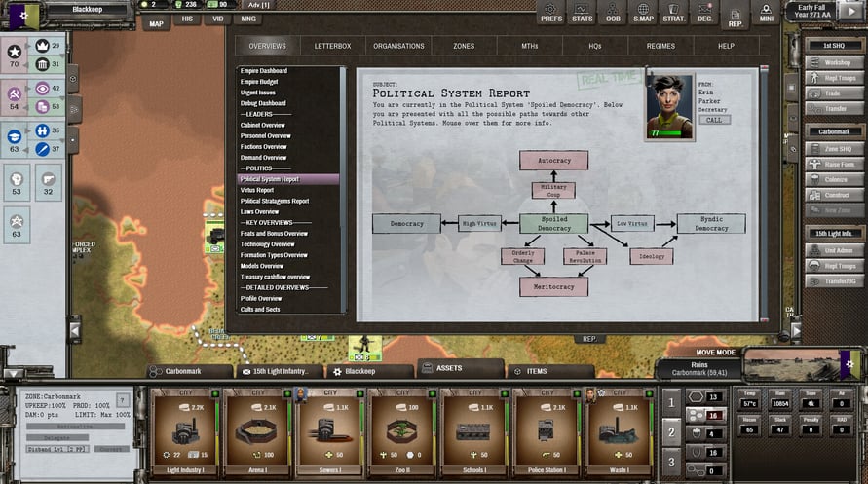The width and height of the screenshot is (868, 484).
Task: Open the PREFS gear icon
Action: pyautogui.click(x=550, y=13)
